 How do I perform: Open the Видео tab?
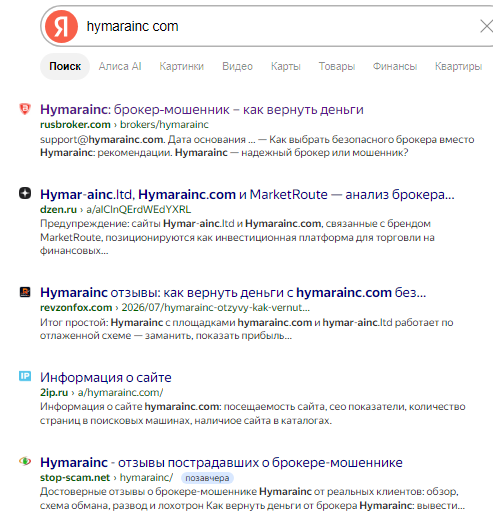[237, 66]
